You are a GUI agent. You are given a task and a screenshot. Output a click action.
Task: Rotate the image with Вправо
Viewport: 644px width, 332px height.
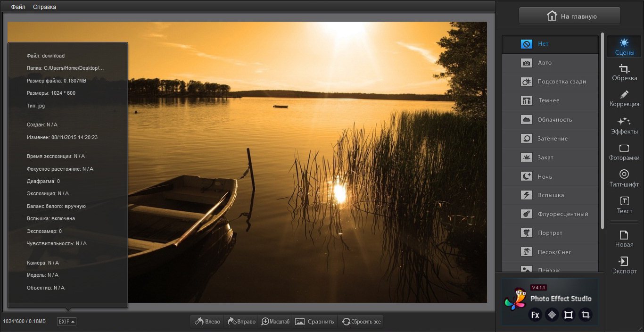tap(241, 322)
